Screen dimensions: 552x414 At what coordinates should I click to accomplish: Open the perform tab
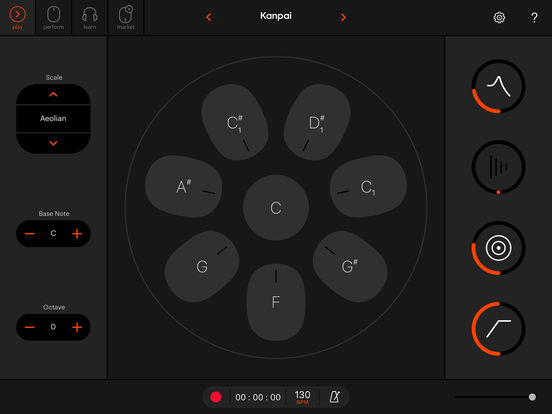(x=54, y=18)
